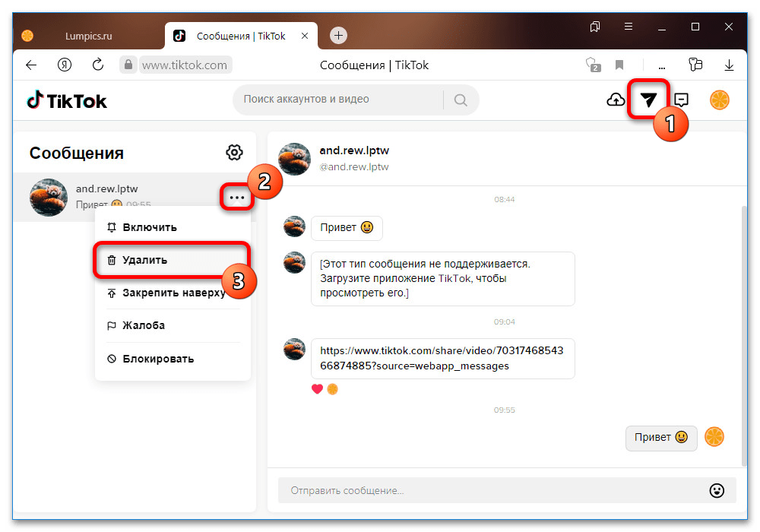Open browser downloads
760x532 pixels.
coord(729,65)
